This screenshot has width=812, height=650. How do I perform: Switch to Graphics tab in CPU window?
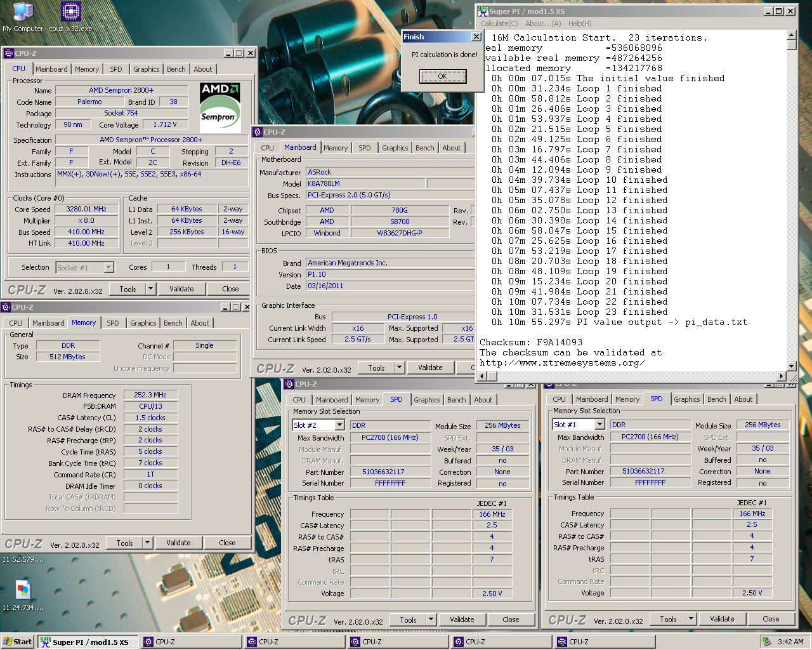(x=147, y=69)
